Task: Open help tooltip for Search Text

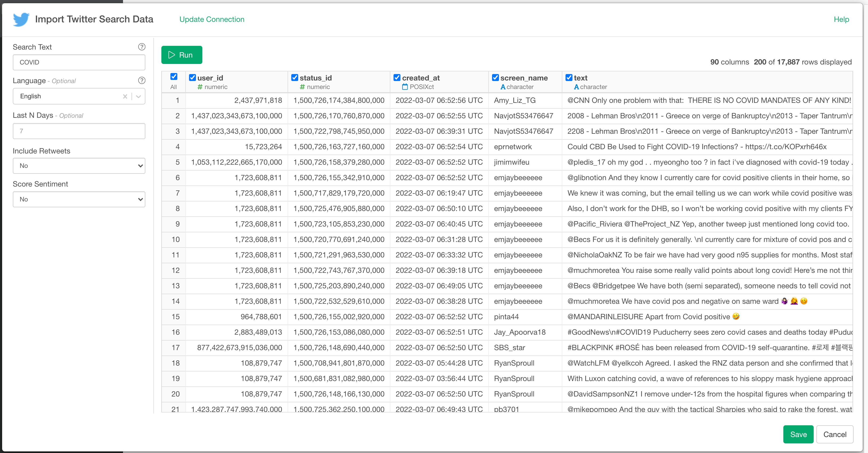Action: [142, 47]
